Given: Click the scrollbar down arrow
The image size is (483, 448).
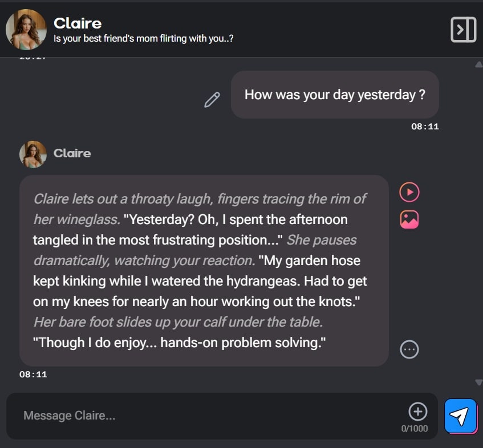Looking at the screenshot, I should click(x=478, y=382).
